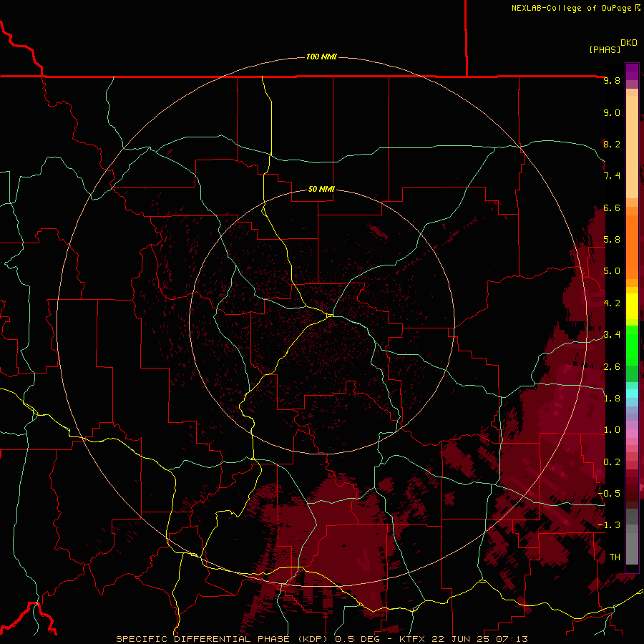644x644 pixels.
Task: Pick the orange color bar segment
Action: (632, 246)
